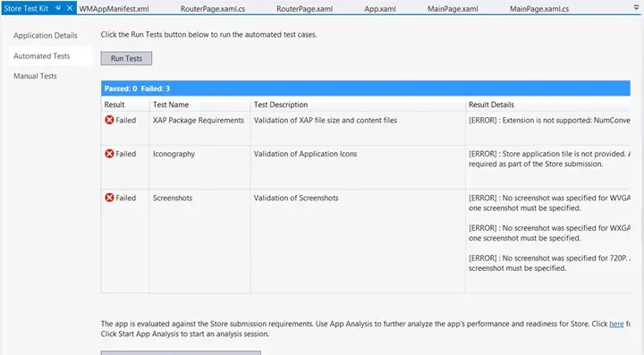Click 'Validation of Application Icons' description
This screenshot has width=644, height=355.
pyautogui.click(x=305, y=154)
